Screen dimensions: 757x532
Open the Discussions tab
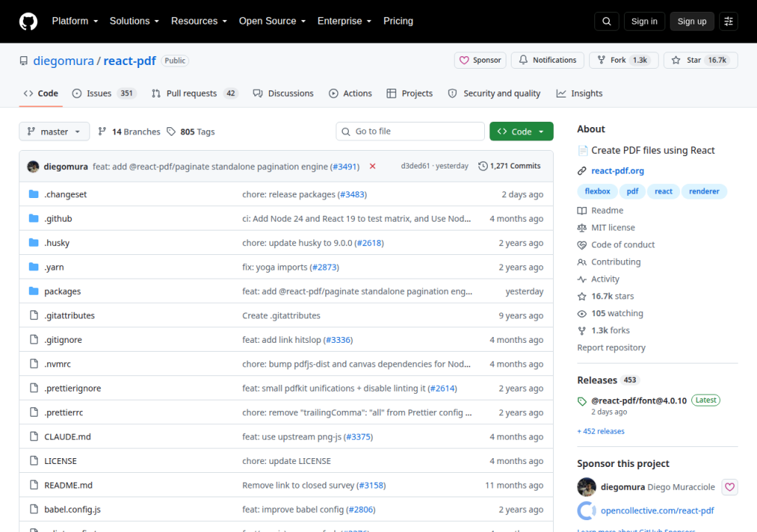[x=283, y=93]
